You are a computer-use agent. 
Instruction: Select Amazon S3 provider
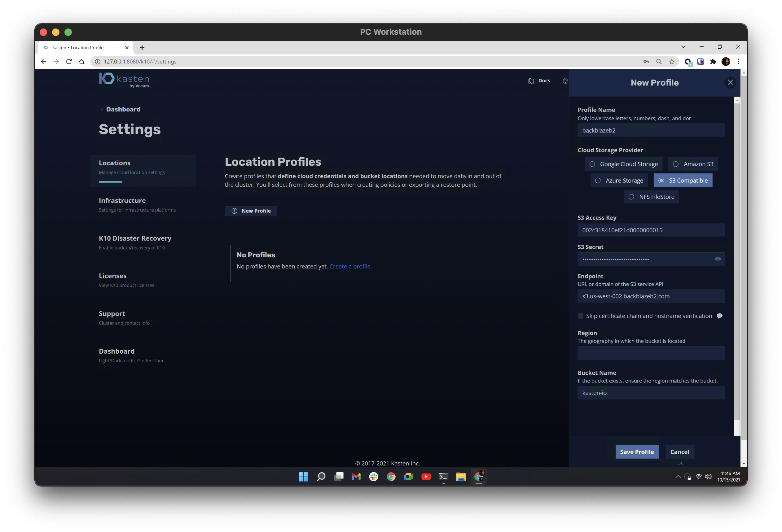[693, 164]
